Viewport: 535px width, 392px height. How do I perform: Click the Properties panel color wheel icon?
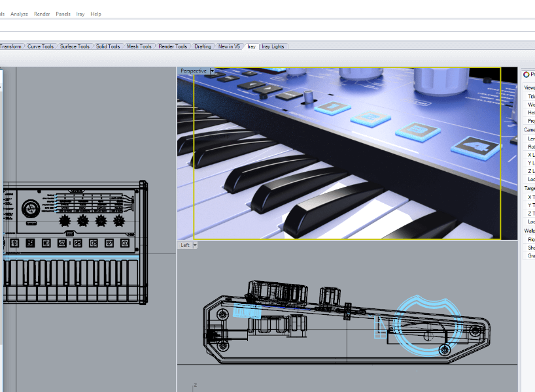(x=526, y=74)
